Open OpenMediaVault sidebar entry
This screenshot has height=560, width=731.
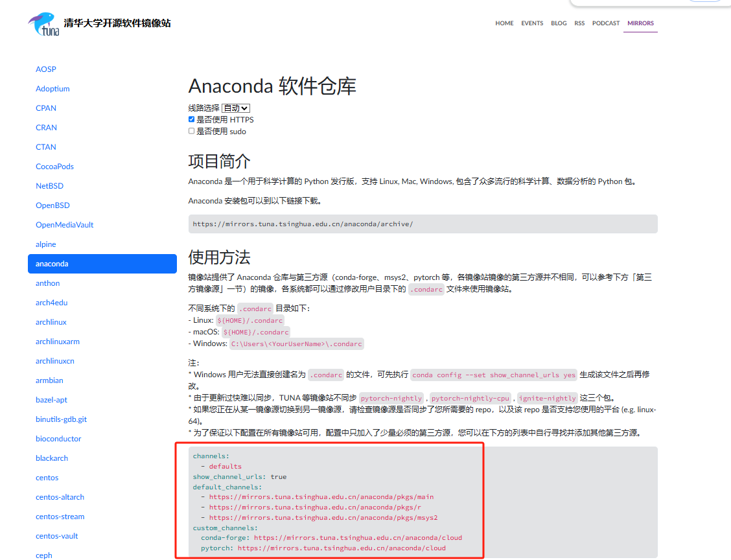[x=64, y=225]
